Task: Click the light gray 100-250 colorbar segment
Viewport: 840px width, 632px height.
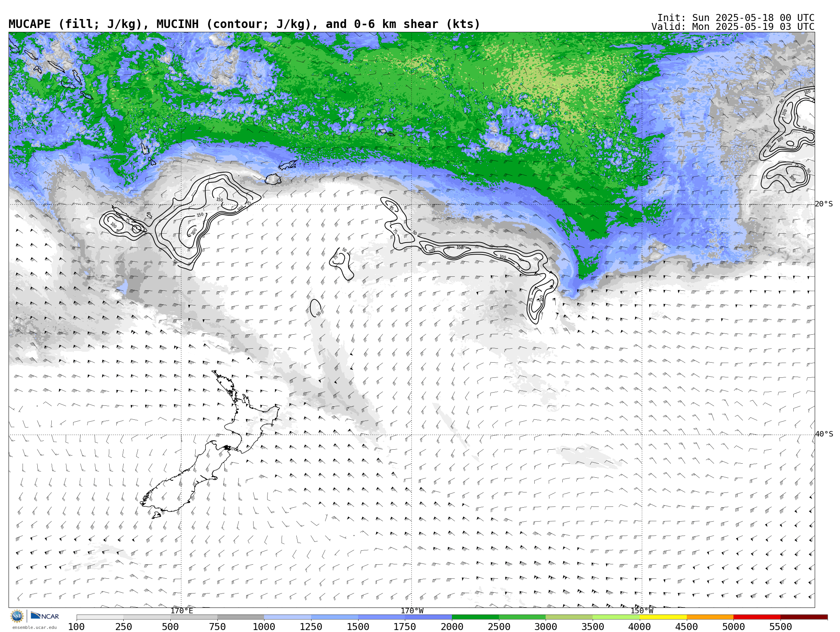Action: pyautogui.click(x=100, y=617)
